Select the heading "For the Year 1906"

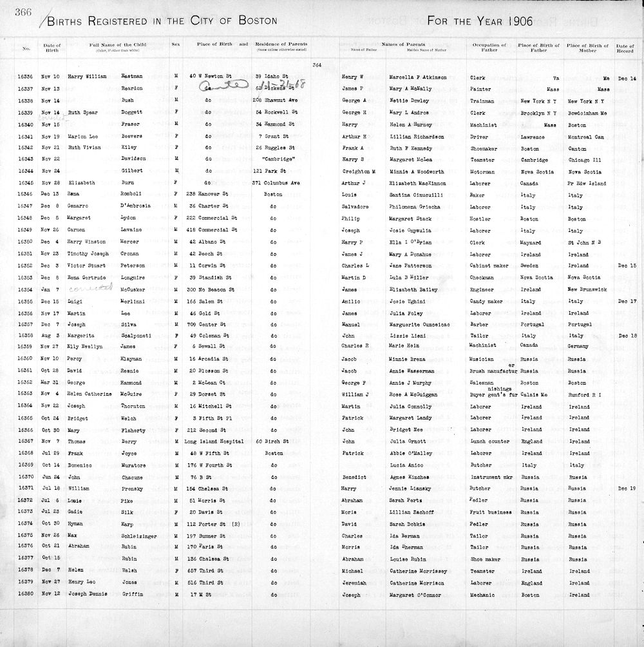480,21
